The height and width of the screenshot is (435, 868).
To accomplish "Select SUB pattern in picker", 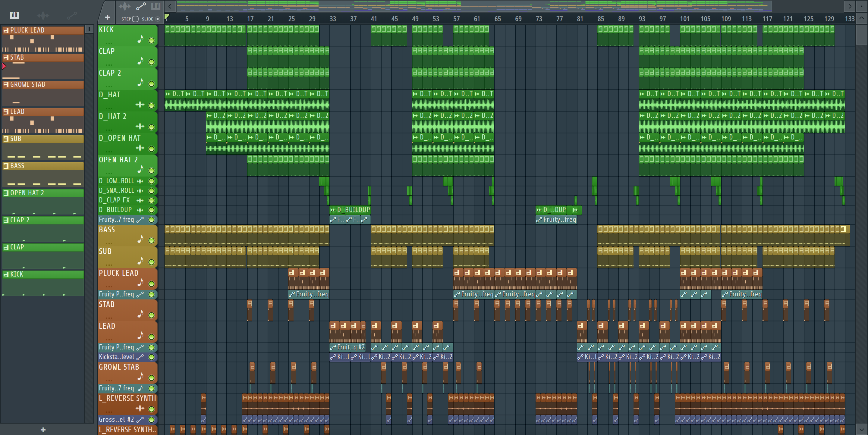I will coord(43,148).
